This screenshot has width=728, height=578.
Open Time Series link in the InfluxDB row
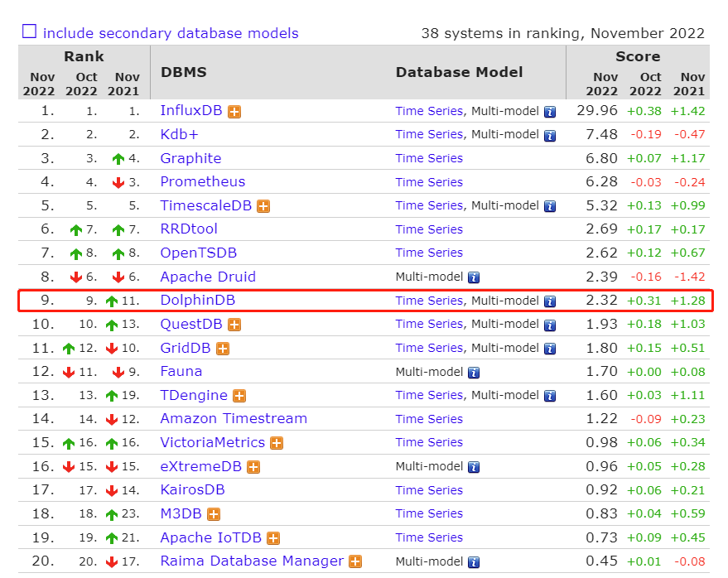pos(430,111)
